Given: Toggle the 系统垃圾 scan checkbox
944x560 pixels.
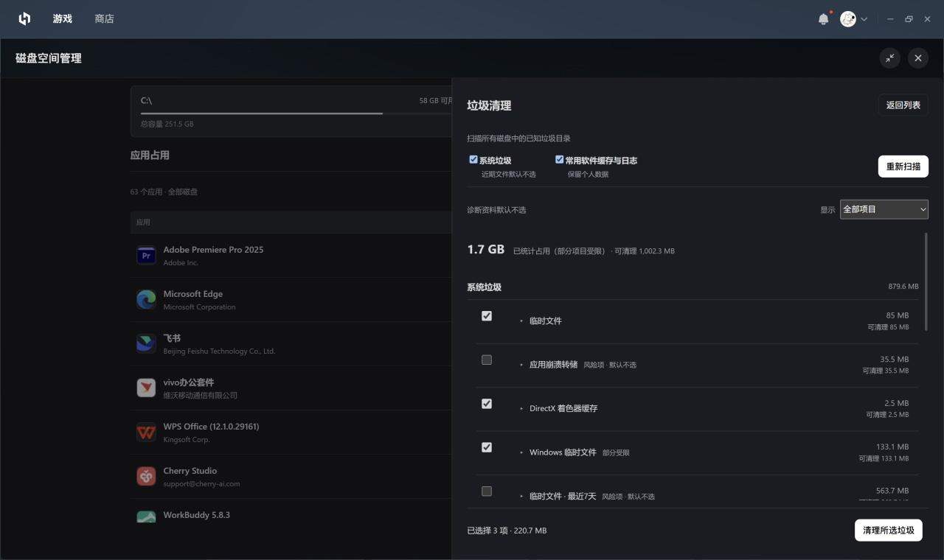Looking at the screenshot, I should 473,159.
